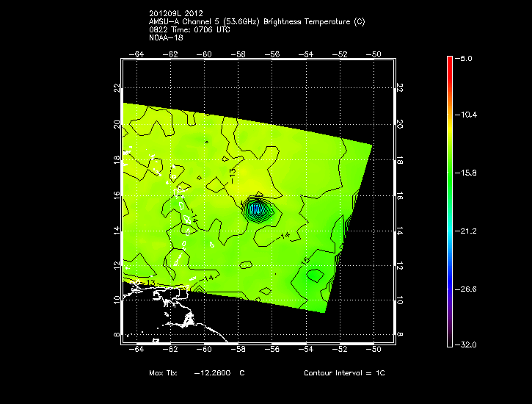The height and width of the screenshot is (404, 532).
Task: Select the -5.0 colorbar maximum label
Action: point(467,58)
